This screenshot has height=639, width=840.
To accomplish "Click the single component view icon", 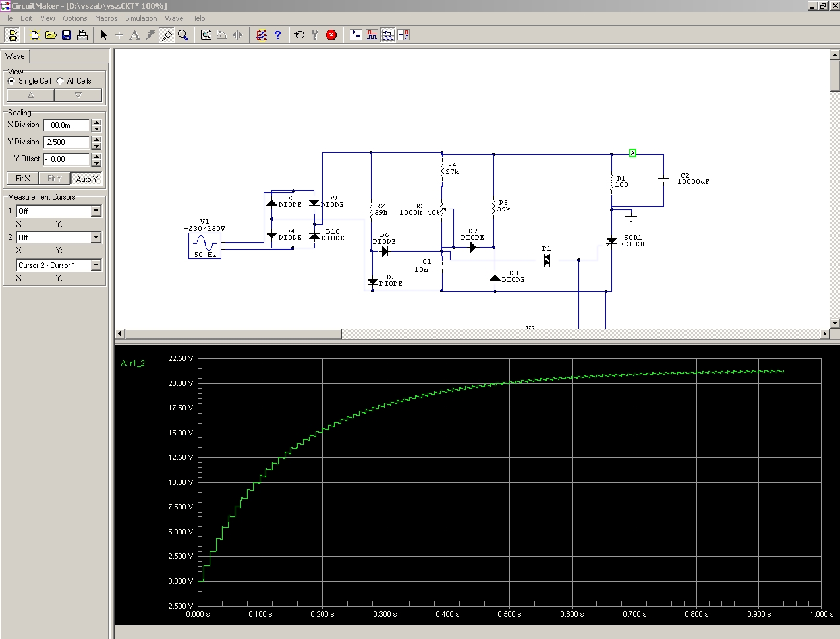I will [356, 35].
